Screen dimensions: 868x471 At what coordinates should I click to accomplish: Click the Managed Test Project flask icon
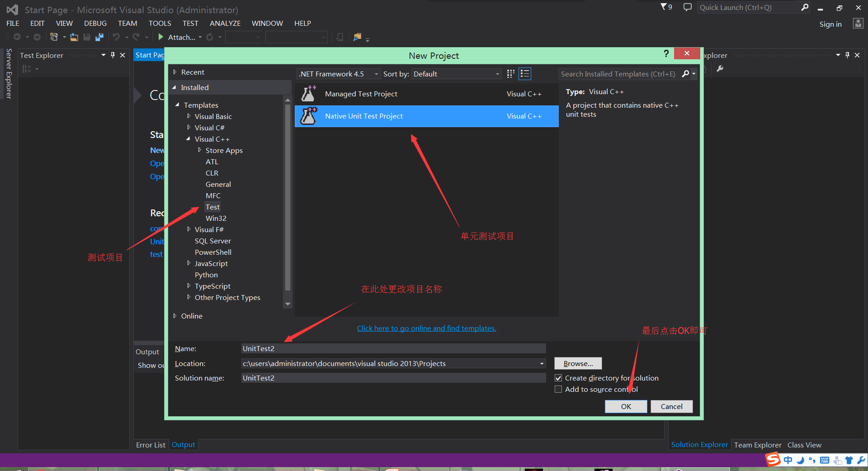pos(309,94)
